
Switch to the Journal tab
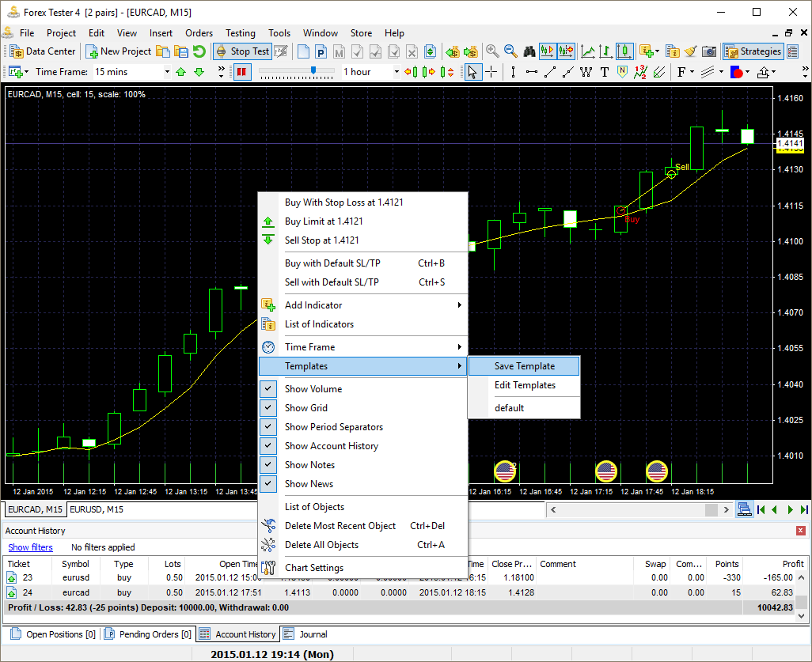click(x=305, y=634)
